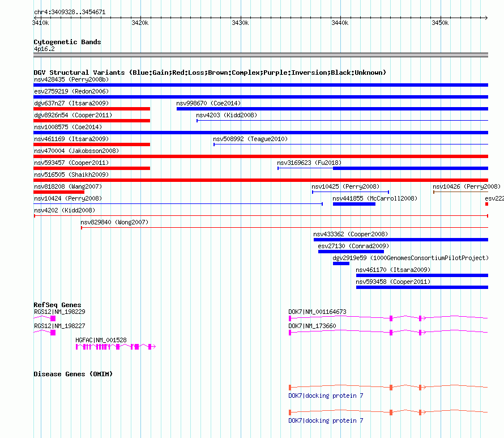Select variant nsv818208 (Wang2007)
The width and height of the screenshot is (504, 438).
tap(59, 192)
